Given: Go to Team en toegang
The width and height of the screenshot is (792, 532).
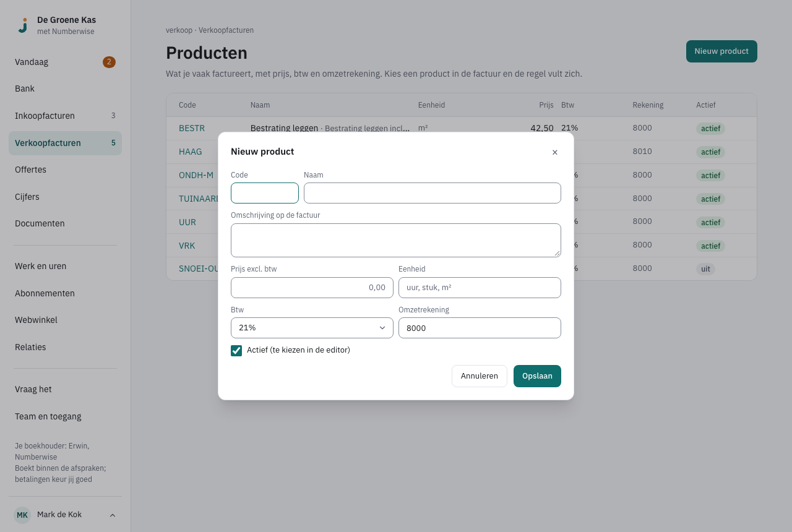Looking at the screenshot, I should (x=65, y=416).
